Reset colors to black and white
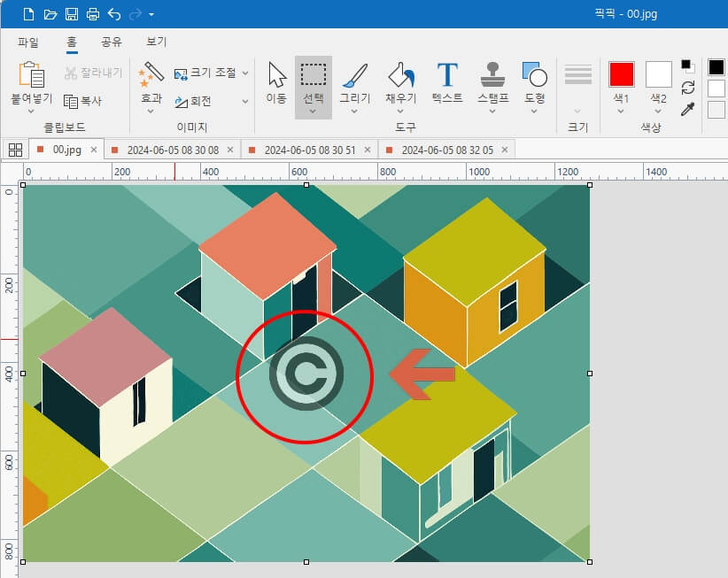Image resolution: width=728 pixels, height=578 pixels. pos(687,66)
